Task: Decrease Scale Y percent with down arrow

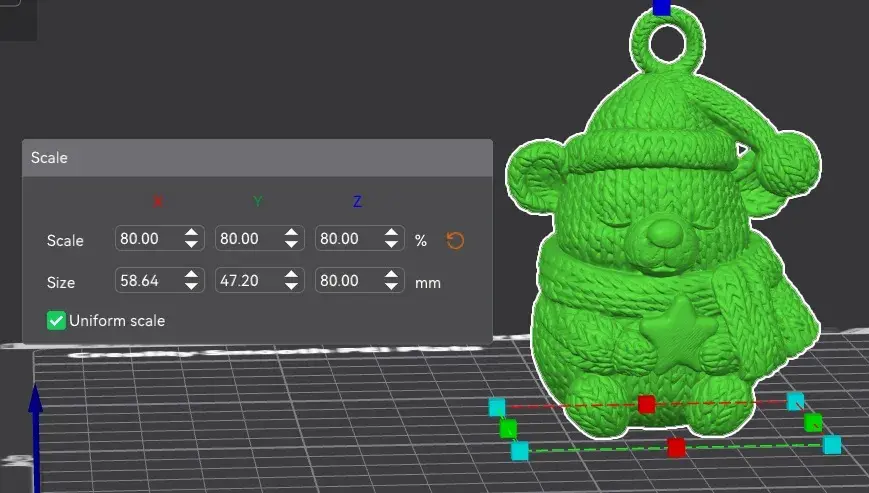Action: 291,246
